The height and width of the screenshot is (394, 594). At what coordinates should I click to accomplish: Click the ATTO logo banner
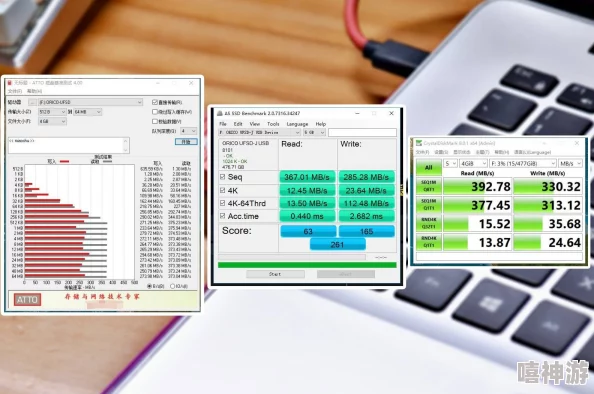pyautogui.click(x=27, y=300)
